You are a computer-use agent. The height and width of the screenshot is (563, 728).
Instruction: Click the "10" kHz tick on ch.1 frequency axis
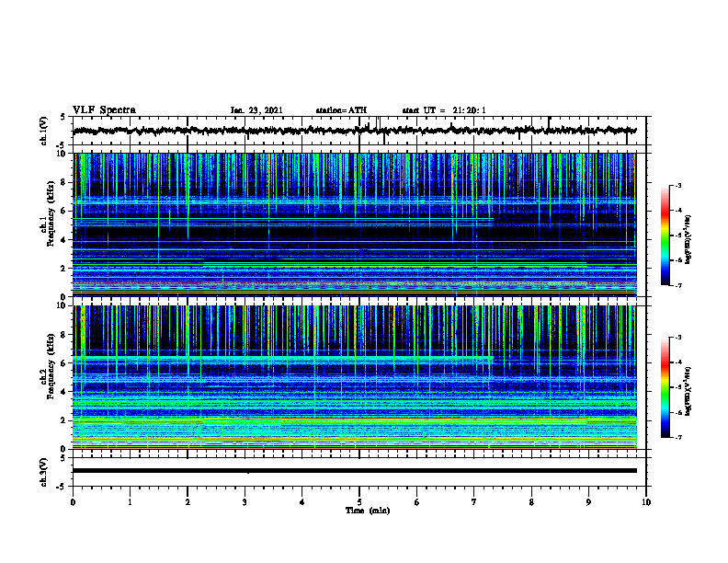pos(63,154)
